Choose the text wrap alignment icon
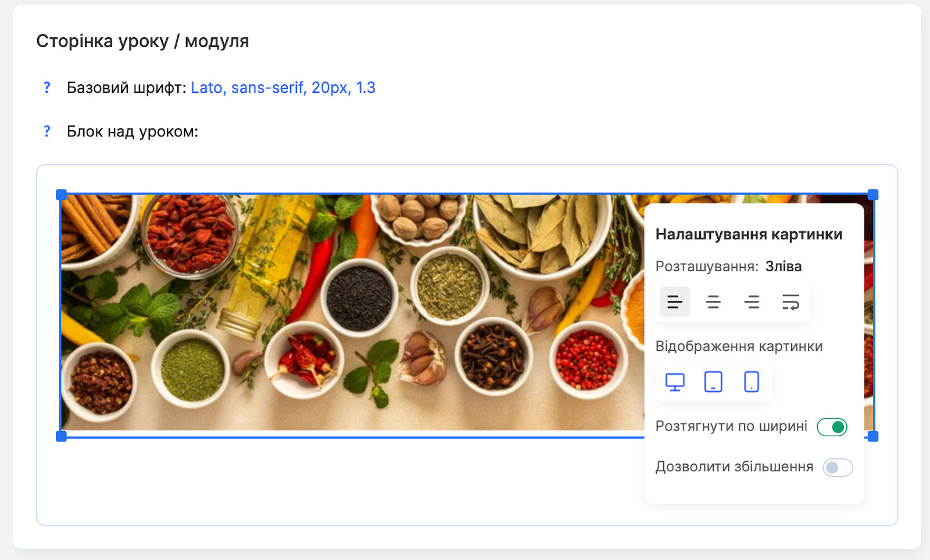Screen dimensions: 930x560 pyautogui.click(x=791, y=302)
